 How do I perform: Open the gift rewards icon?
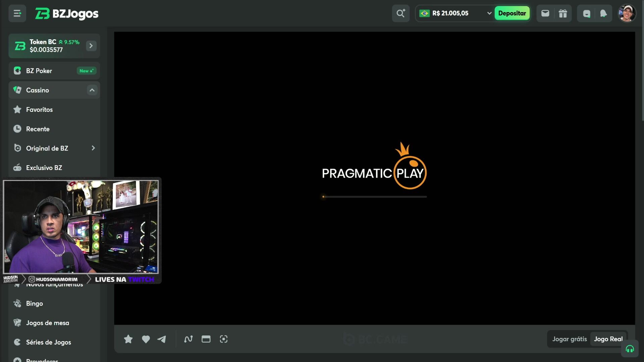click(x=563, y=13)
